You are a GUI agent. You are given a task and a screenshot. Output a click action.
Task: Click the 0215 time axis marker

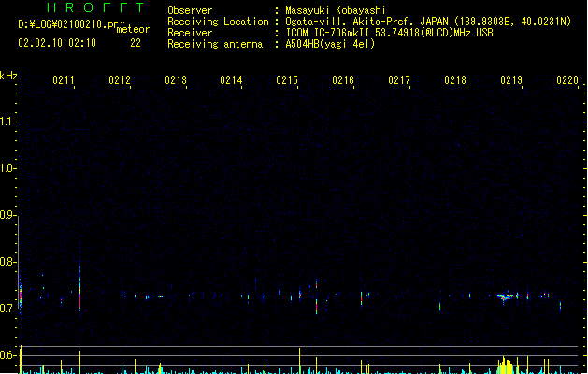(x=287, y=80)
